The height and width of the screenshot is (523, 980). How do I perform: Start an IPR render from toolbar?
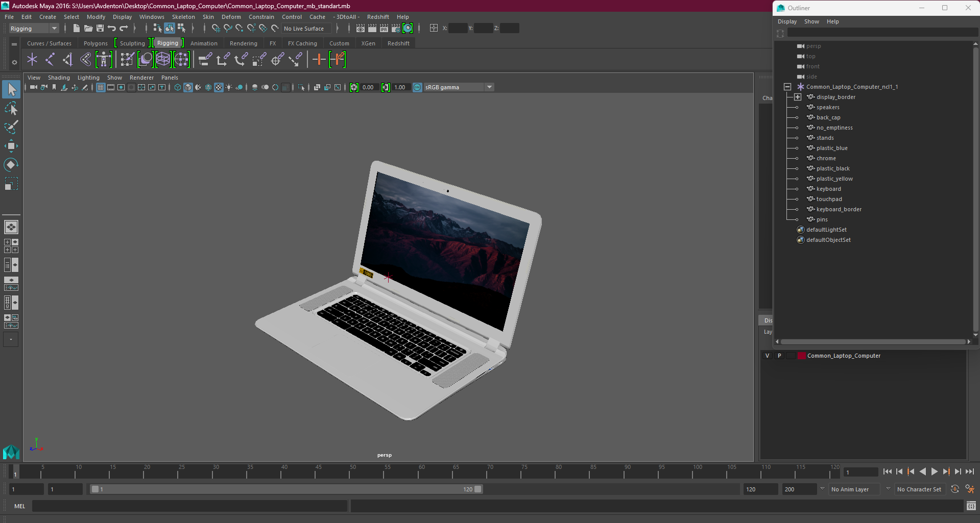point(384,29)
